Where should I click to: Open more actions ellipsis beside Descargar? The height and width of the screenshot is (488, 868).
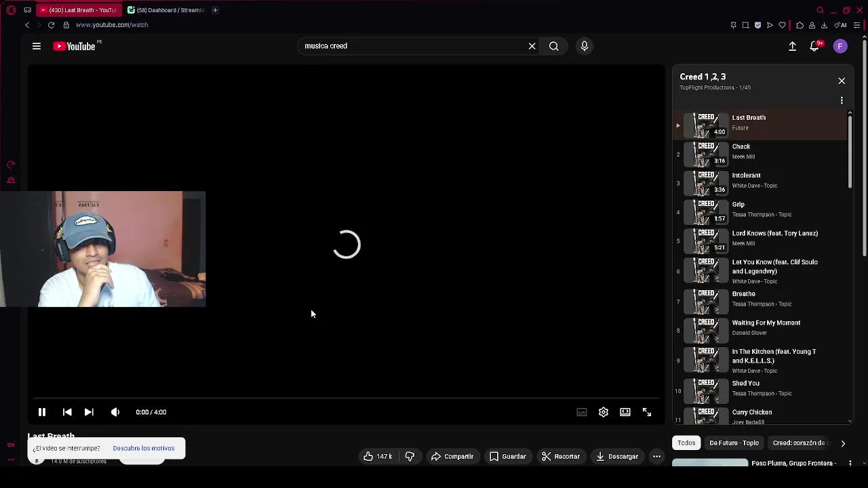656,457
